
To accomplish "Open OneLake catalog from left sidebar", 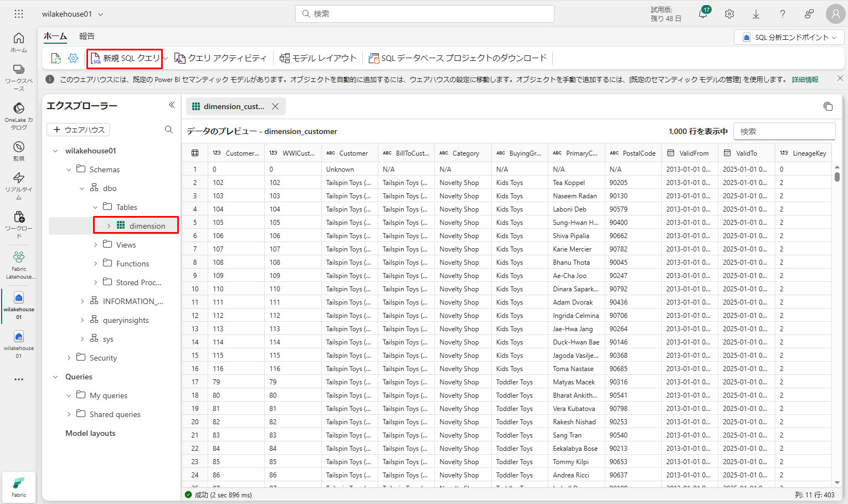I will coord(19,115).
